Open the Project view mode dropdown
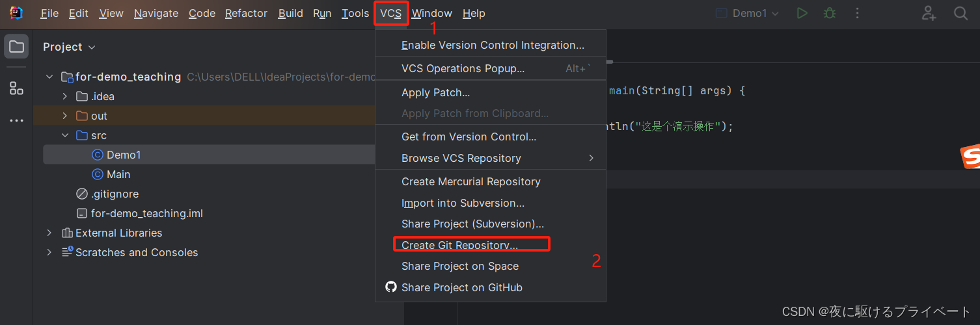The height and width of the screenshot is (325, 980). [x=69, y=47]
